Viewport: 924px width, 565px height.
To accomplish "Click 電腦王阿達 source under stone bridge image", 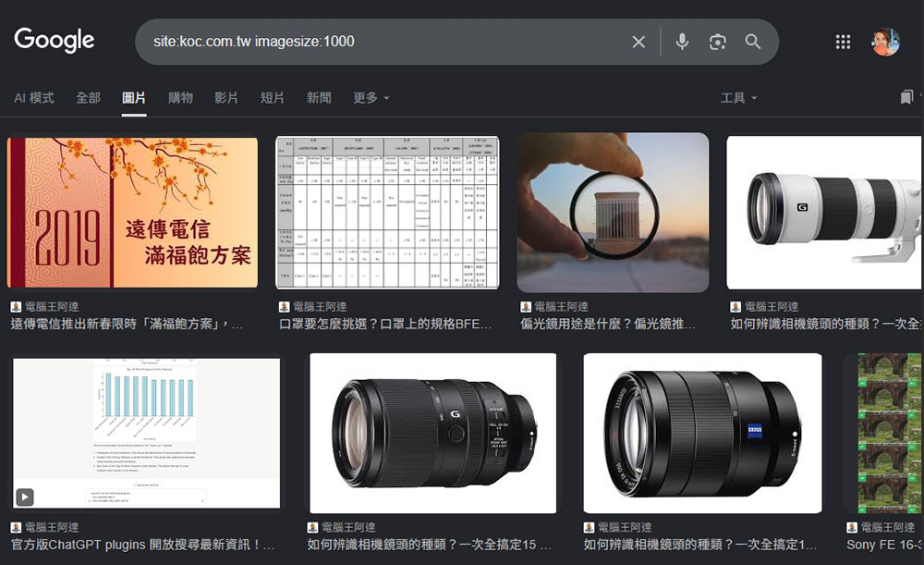I will [x=887, y=527].
